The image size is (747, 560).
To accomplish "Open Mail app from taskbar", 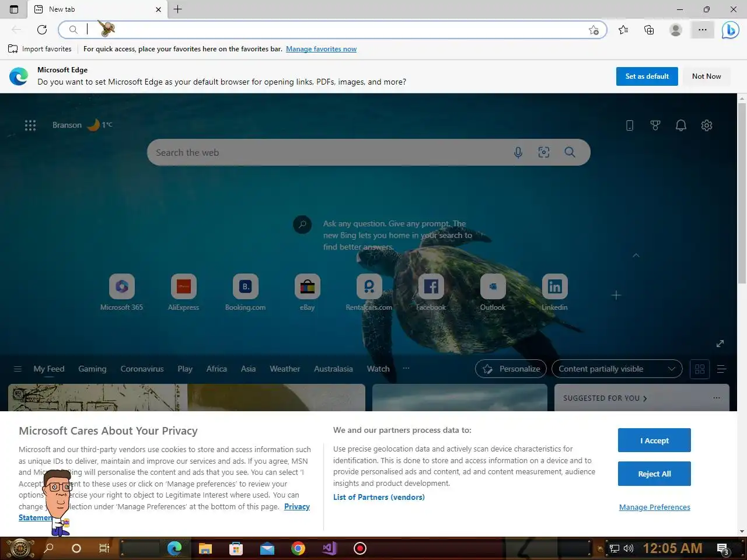I will 267,548.
